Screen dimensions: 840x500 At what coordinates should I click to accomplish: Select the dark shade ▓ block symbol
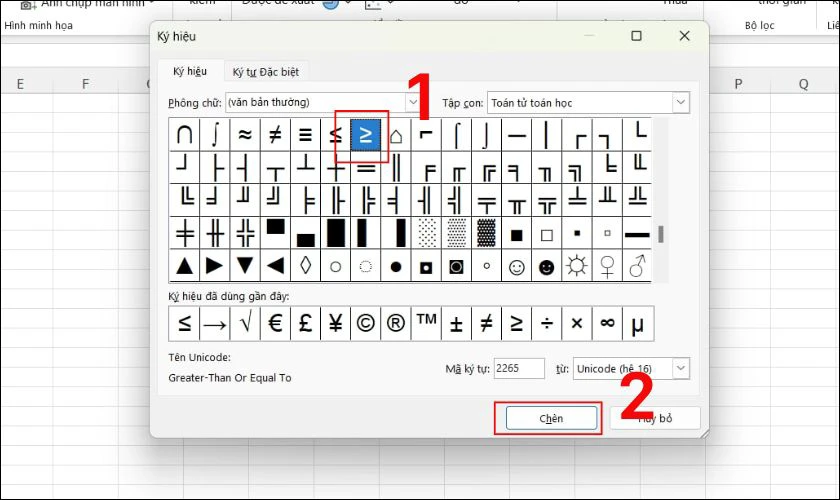pyautogui.click(x=486, y=233)
